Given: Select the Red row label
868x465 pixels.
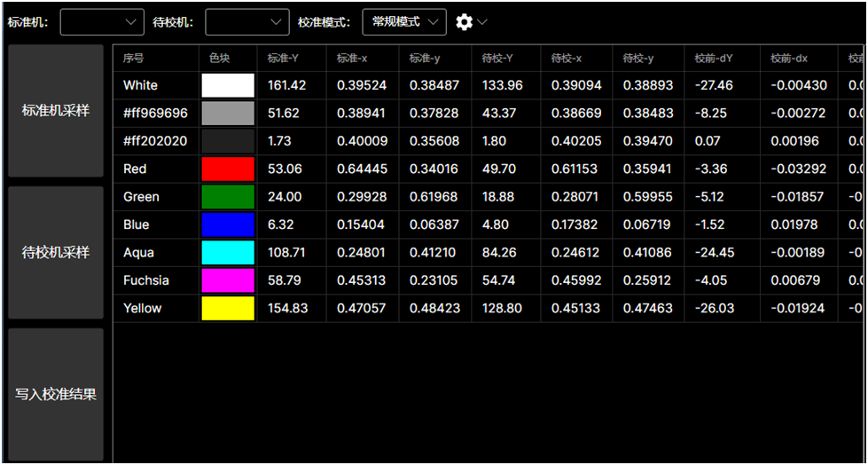Looking at the screenshot, I should tap(135, 169).
